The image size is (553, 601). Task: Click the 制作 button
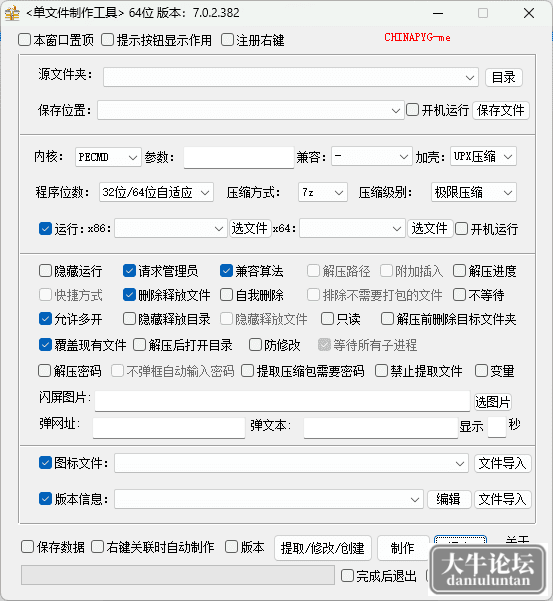(403, 548)
